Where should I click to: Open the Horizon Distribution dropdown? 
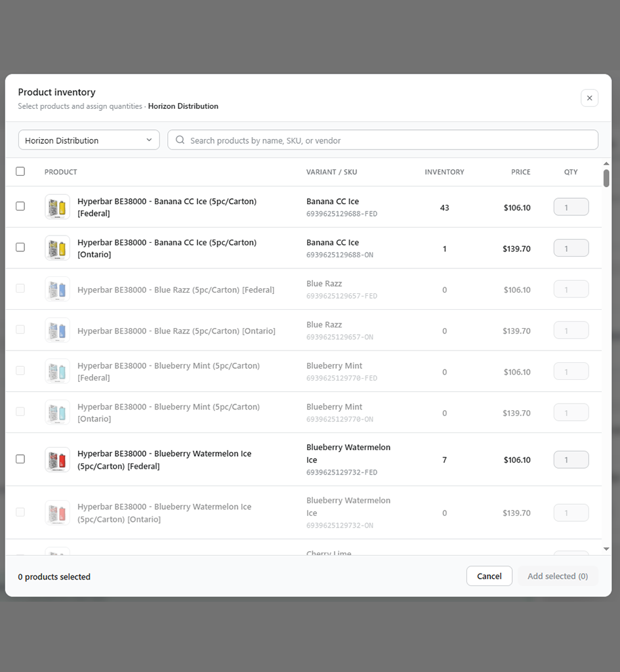(x=89, y=140)
